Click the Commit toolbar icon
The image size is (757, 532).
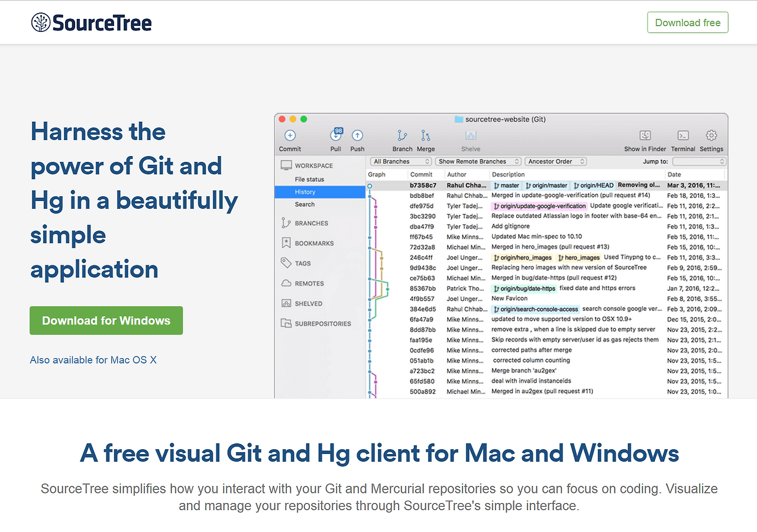click(290, 136)
